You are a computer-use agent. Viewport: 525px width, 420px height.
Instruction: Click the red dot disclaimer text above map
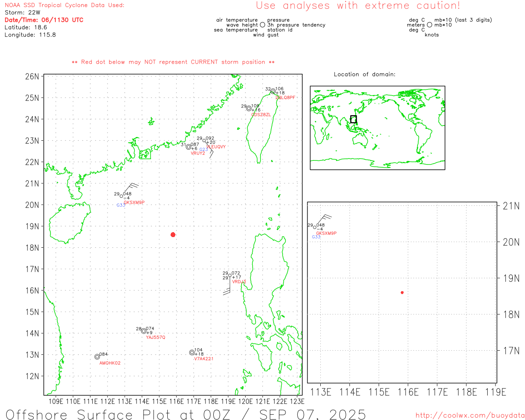pyautogui.click(x=173, y=62)
